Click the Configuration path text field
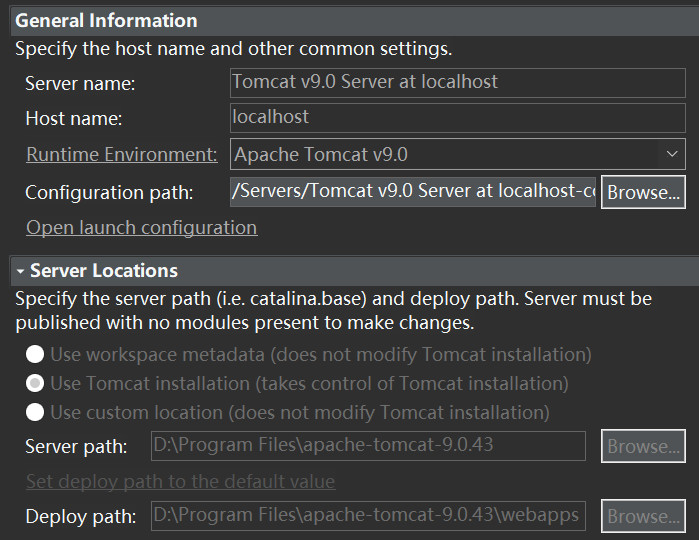 click(x=413, y=191)
